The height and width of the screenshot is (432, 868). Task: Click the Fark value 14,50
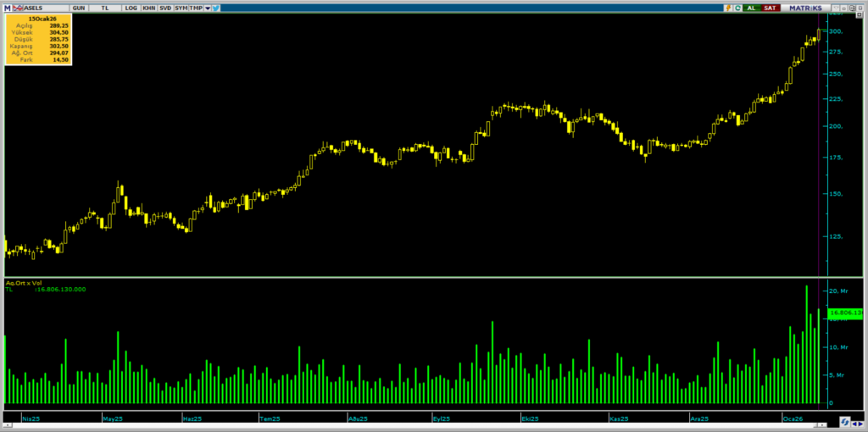(61, 60)
